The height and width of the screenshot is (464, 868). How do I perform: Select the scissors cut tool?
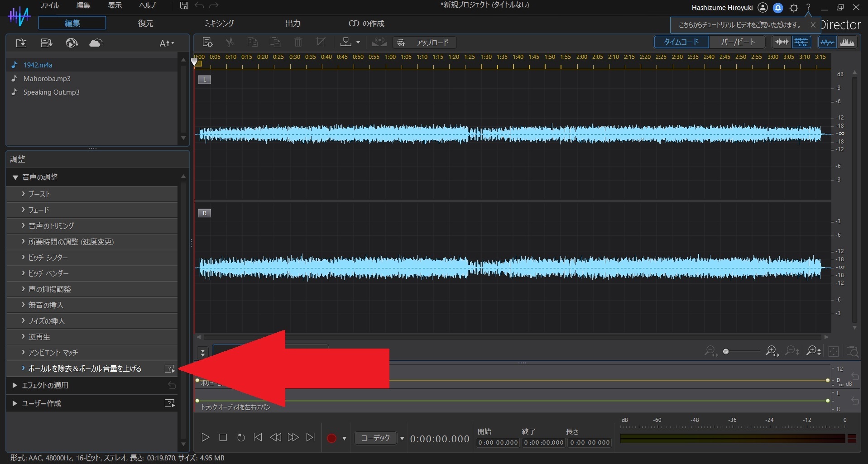[x=230, y=42]
